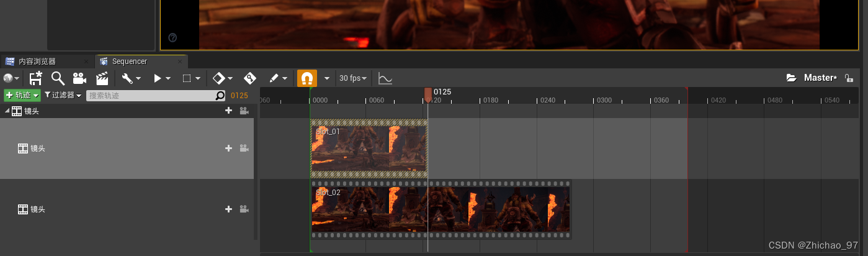Click the Master* sequence breadcrumb

(x=820, y=78)
